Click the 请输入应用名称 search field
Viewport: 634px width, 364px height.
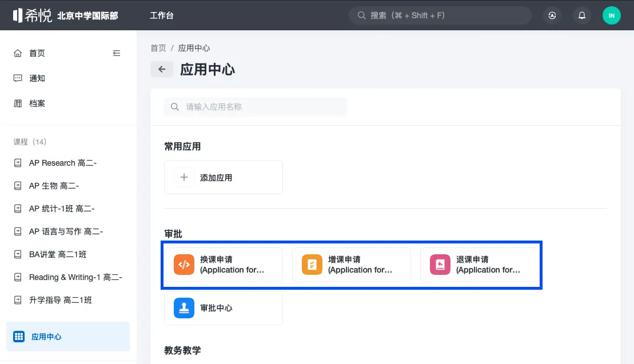click(x=255, y=107)
